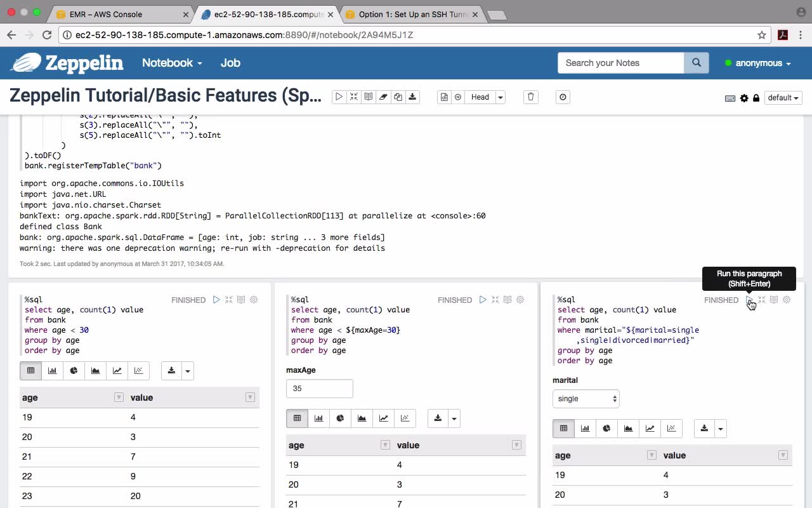The height and width of the screenshot is (508, 812).
Task: Switch middle paragraph to pie chart view
Action: click(x=340, y=418)
